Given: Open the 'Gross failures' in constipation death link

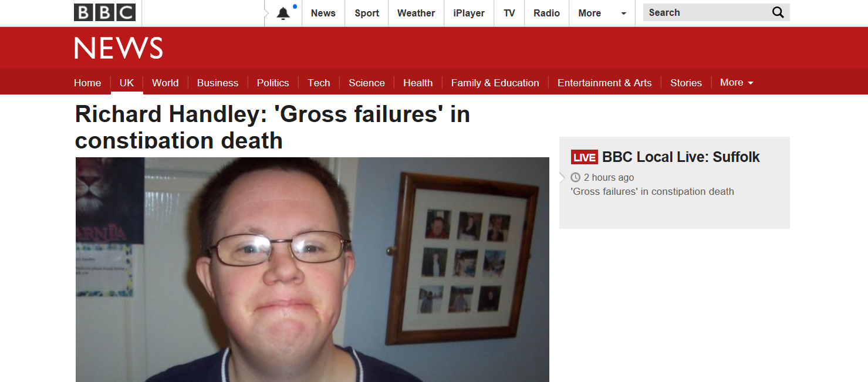Looking at the screenshot, I should pyautogui.click(x=652, y=191).
